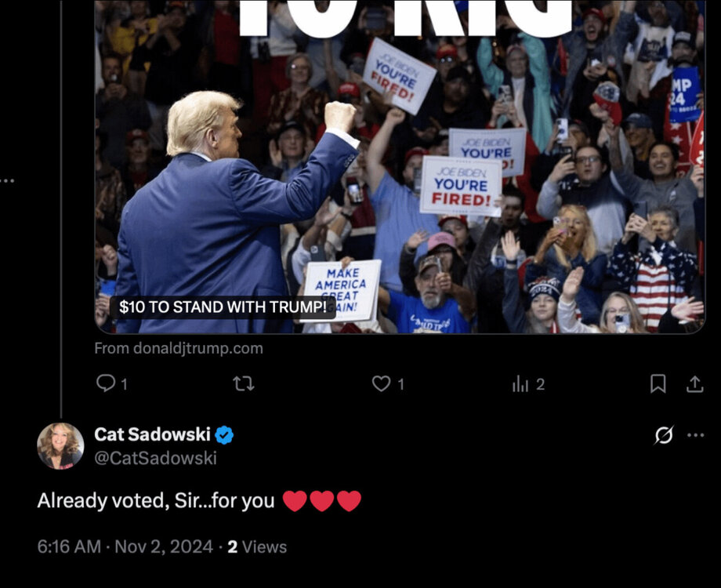The image size is (721, 588).
Task: Click the Cat Sadowski display name
Action: pyautogui.click(x=154, y=434)
